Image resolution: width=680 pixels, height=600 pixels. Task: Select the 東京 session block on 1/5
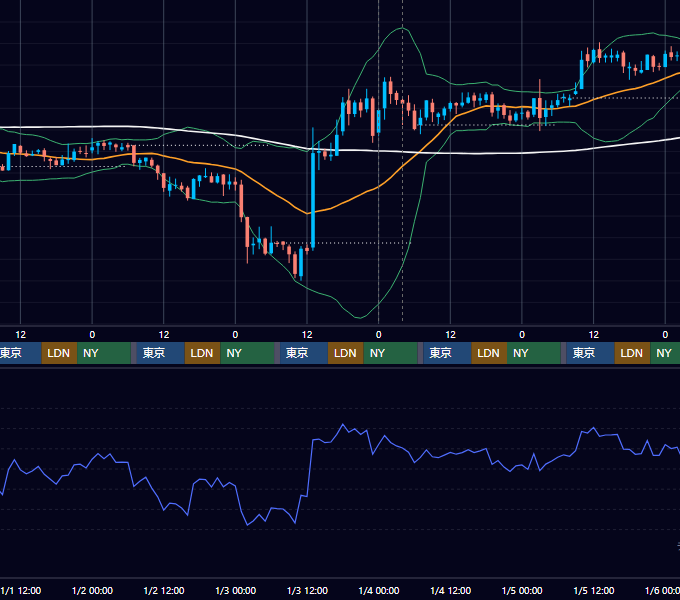[590, 353]
